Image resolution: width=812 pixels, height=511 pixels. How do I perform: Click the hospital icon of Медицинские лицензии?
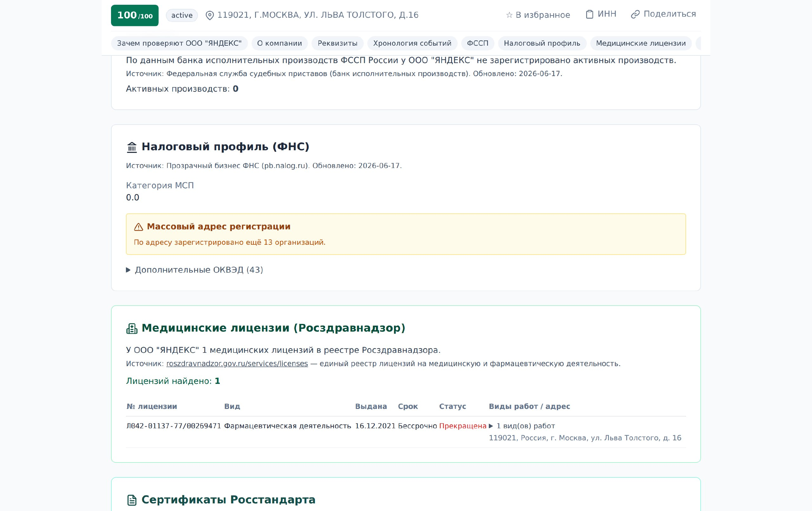coord(132,328)
